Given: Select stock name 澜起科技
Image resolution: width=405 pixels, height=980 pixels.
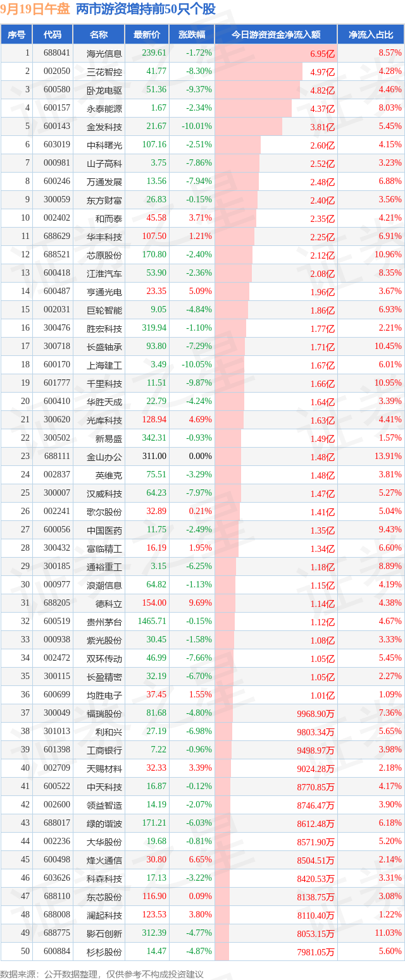Looking at the screenshot, I should 104,916.
